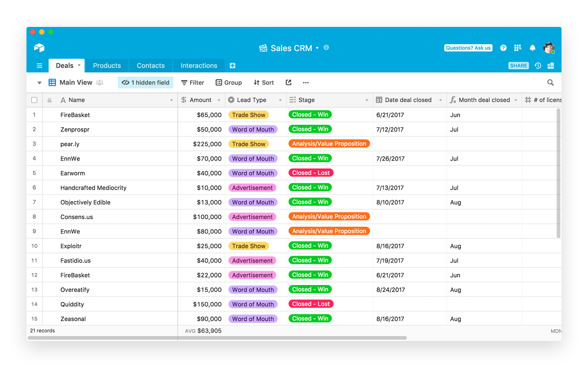Open the apps grid icon
588x378 pixels.
517,48
